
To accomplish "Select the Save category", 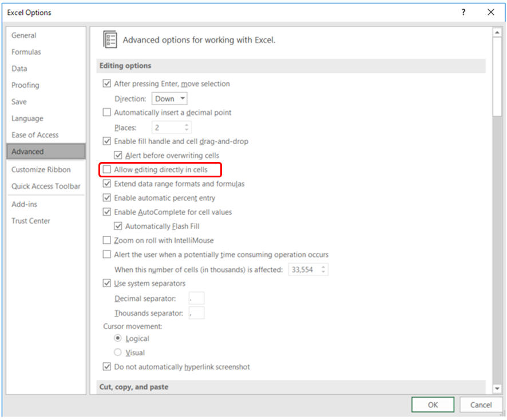I will [19, 101].
